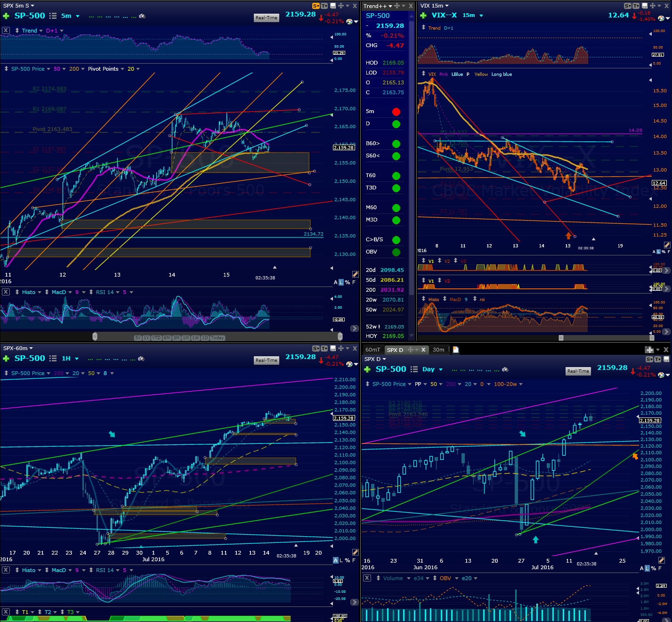Grab the left handle of the SPX 5m range slider
The image size is (672, 622).
pos(95,336)
